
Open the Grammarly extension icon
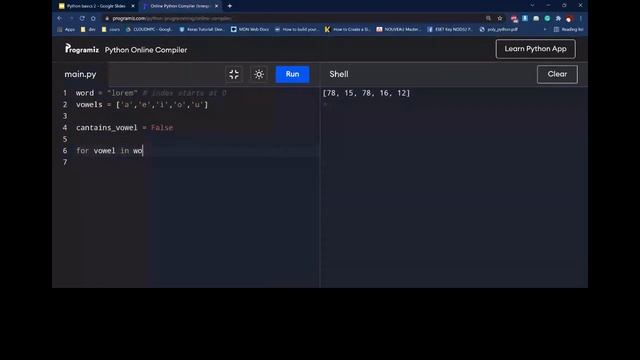547,18
